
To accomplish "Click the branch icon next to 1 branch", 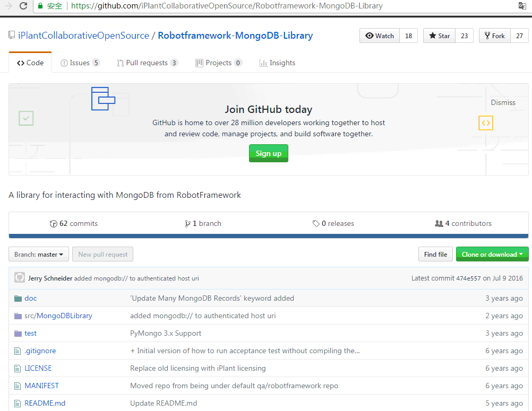I will coord(187,224).
